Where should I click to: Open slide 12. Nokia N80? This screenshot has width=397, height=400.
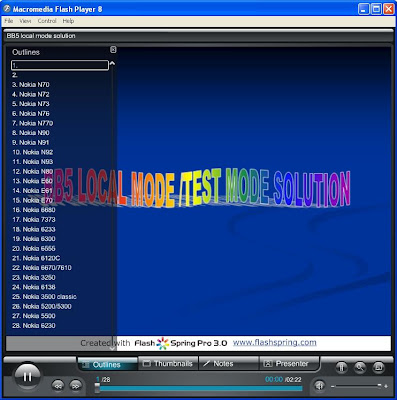33,171
